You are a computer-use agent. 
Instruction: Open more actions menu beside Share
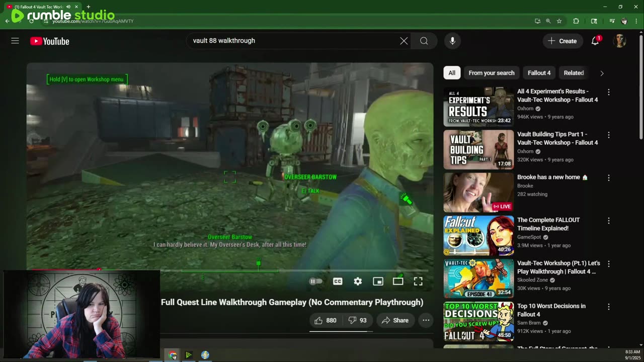point(426,320)
